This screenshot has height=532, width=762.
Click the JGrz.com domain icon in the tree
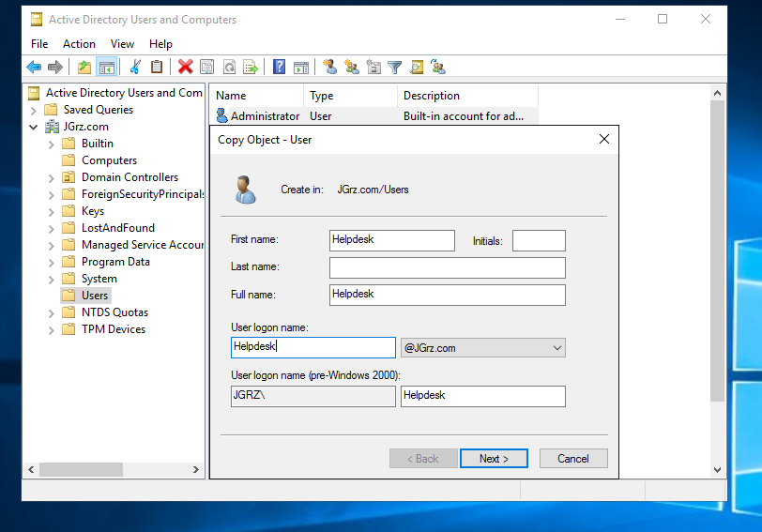52,127
